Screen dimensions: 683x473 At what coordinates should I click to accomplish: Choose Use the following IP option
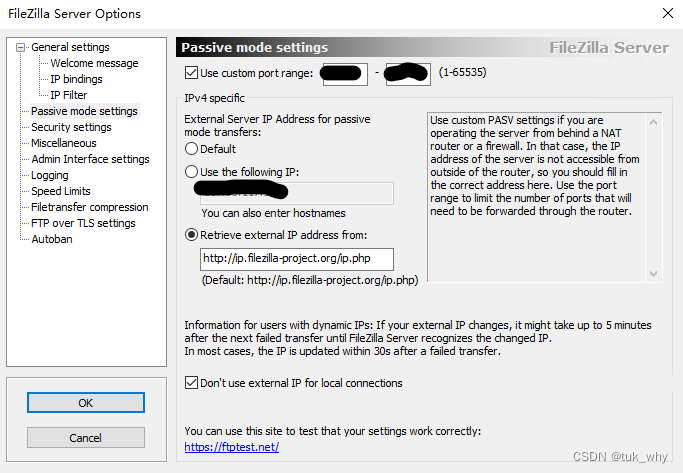coord(192,171)
